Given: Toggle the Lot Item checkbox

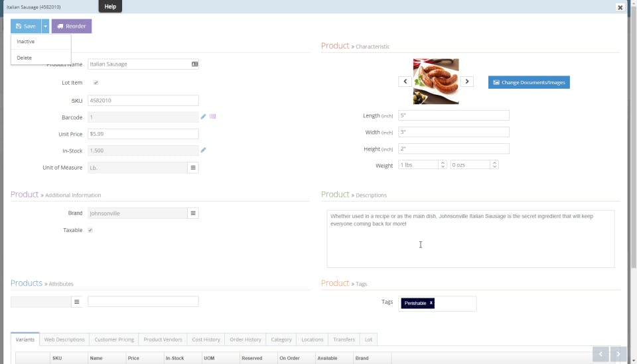Looking at the screenshot, I should 96,83.
